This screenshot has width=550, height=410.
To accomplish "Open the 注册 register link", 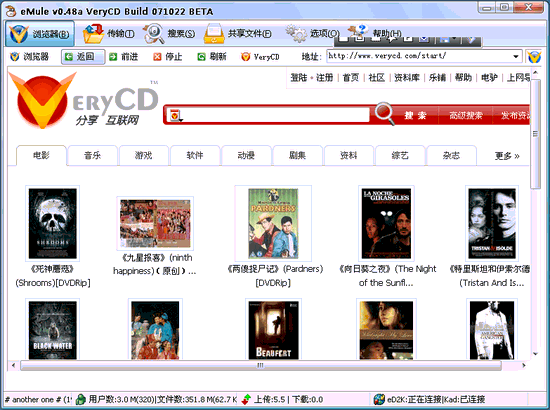I will [325, 78].
